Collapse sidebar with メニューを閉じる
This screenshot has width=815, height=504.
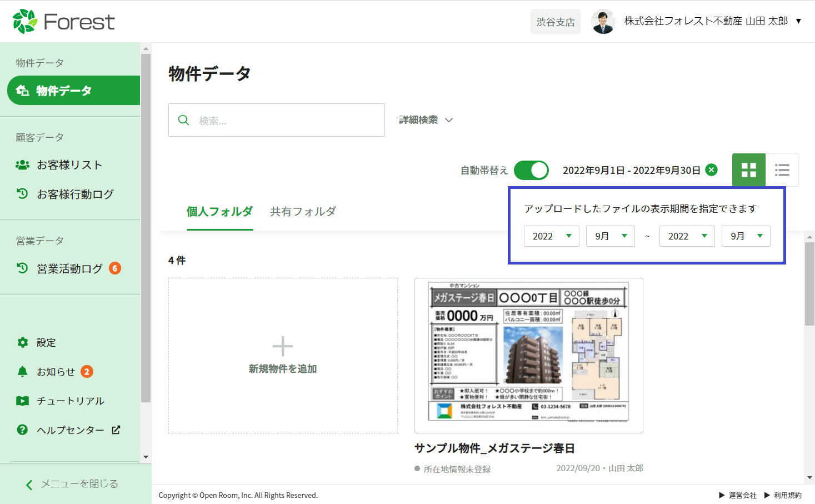click(x=72, y=484)
